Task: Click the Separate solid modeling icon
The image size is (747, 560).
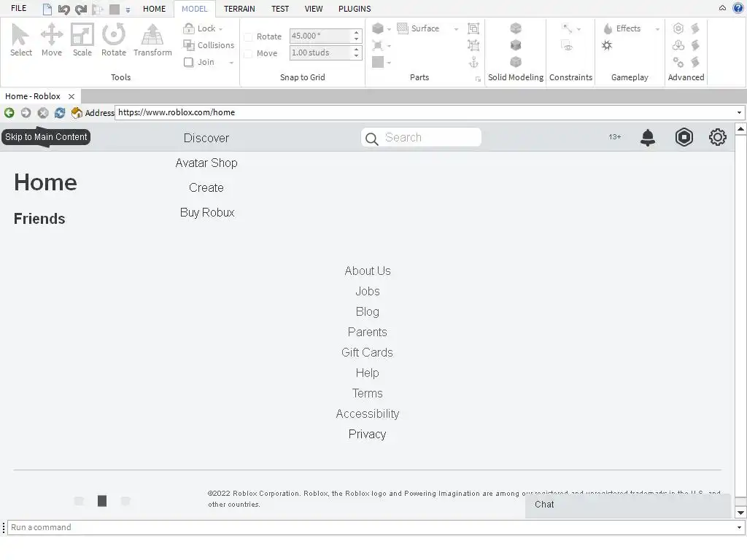Action: coord(516,63)
